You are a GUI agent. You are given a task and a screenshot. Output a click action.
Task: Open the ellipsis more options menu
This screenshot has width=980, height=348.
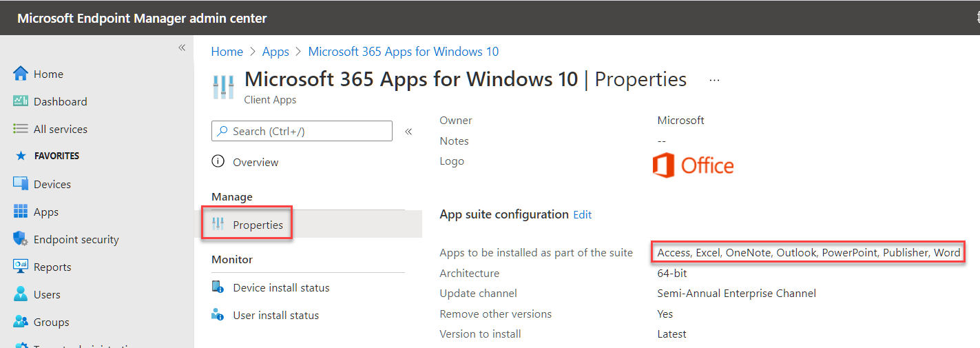714,80
